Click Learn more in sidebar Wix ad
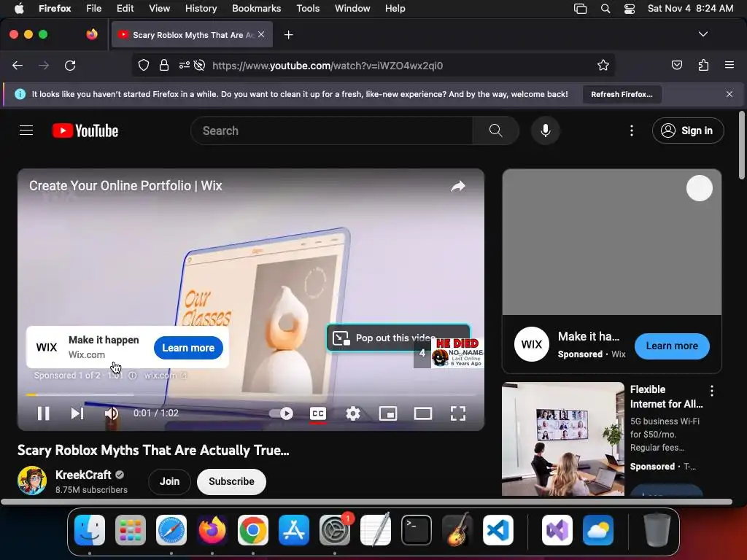Image resolution: width=747 pixels, height=560 pixels. click(672, 346)
